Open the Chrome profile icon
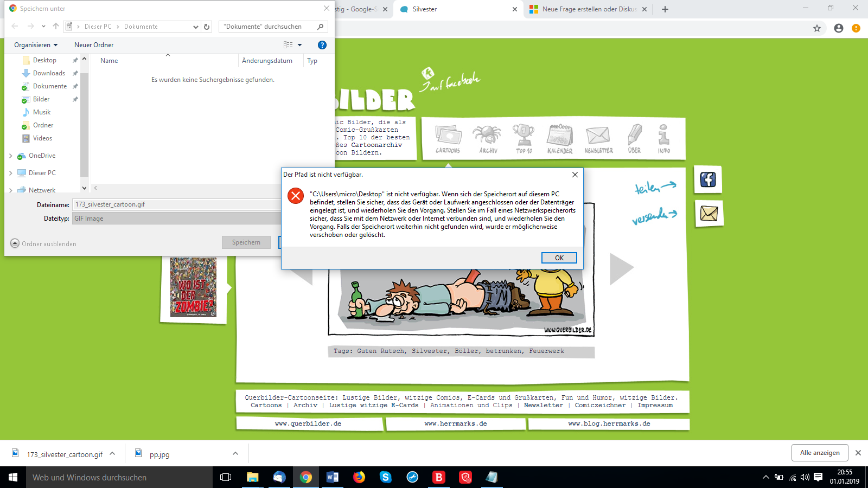868x488 pixels. [839, 28]
